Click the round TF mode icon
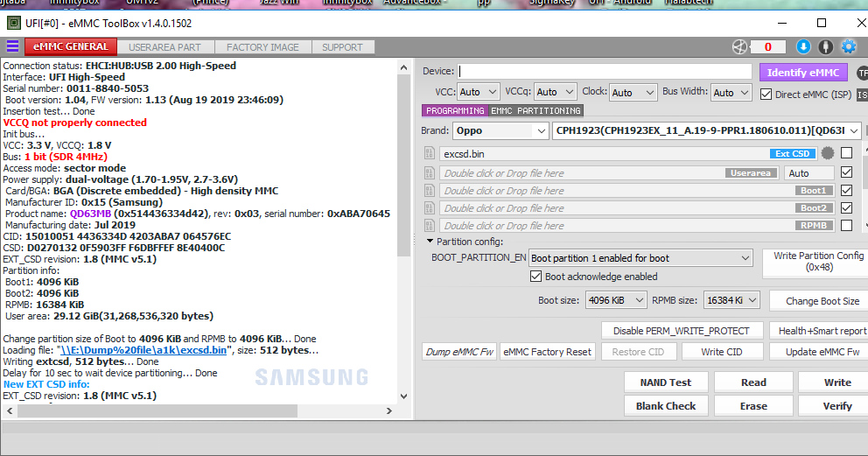The height and width of the screenshot is (456, 868). (862, 73)
